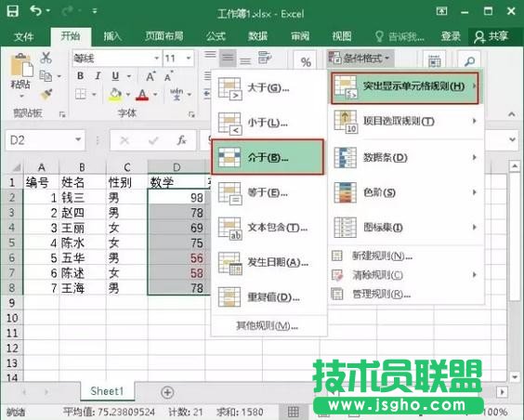
Task: Switch to the 公式 tab
Action: click(x=216, y=36)
